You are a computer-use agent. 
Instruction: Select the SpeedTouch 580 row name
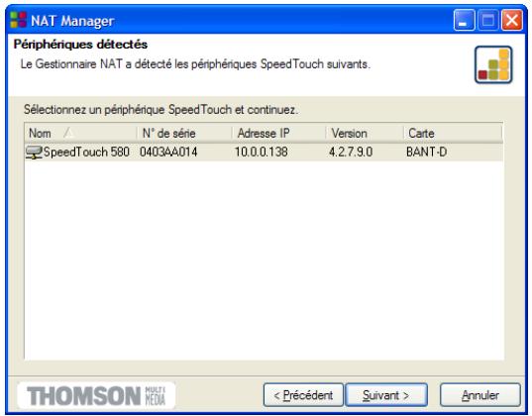point(86,152)
